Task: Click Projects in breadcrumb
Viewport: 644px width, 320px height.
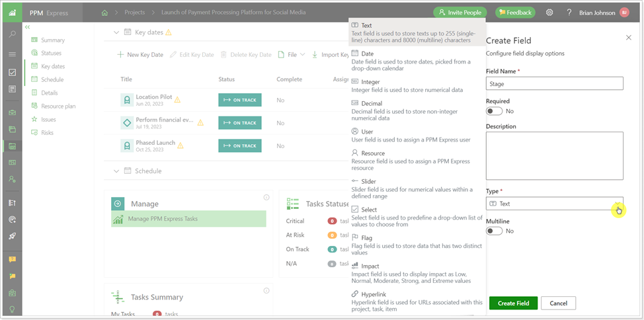Action: click(135, 13)
